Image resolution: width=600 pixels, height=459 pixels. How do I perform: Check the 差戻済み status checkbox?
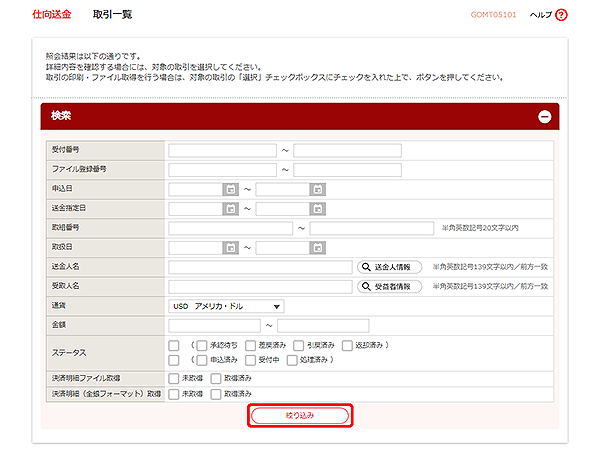pos(251,346)
